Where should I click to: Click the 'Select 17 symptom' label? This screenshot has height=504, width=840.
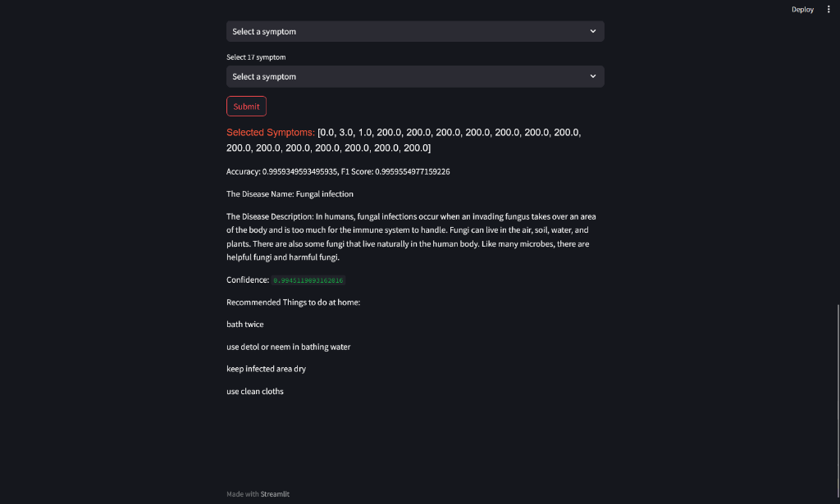256,57
